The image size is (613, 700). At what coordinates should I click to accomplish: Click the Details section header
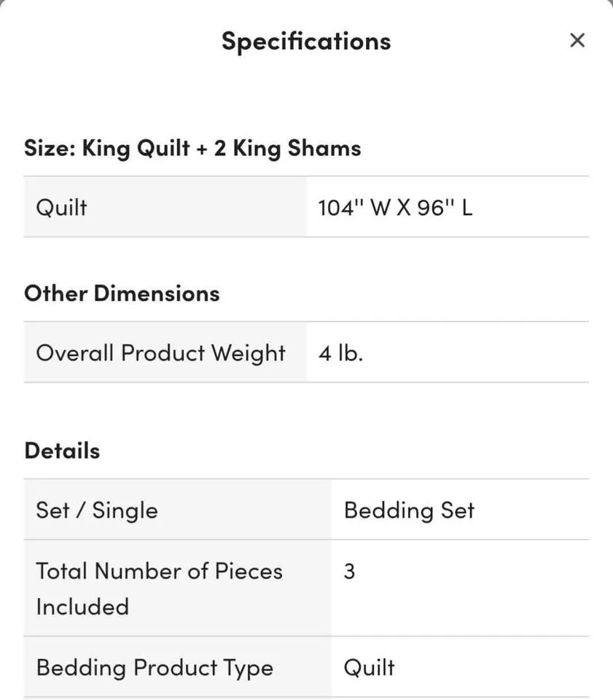click(x=62, y=449)
